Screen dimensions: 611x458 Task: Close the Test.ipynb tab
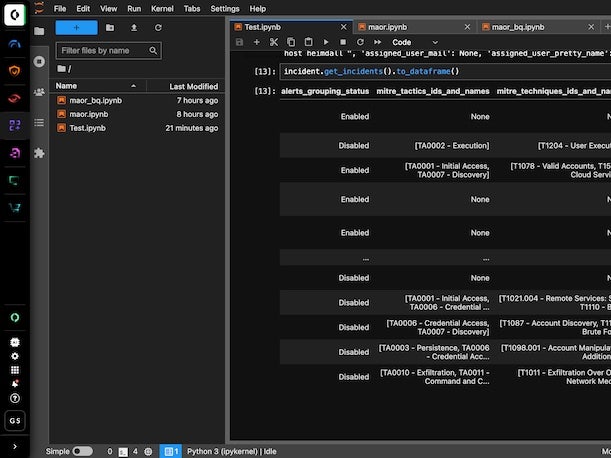point(344,27)
